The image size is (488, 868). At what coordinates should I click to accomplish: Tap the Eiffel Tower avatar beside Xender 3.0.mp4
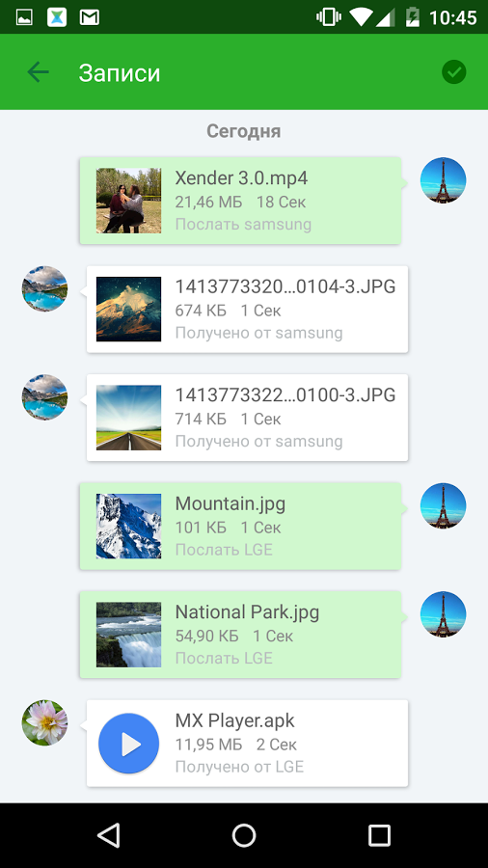point(443,180)
